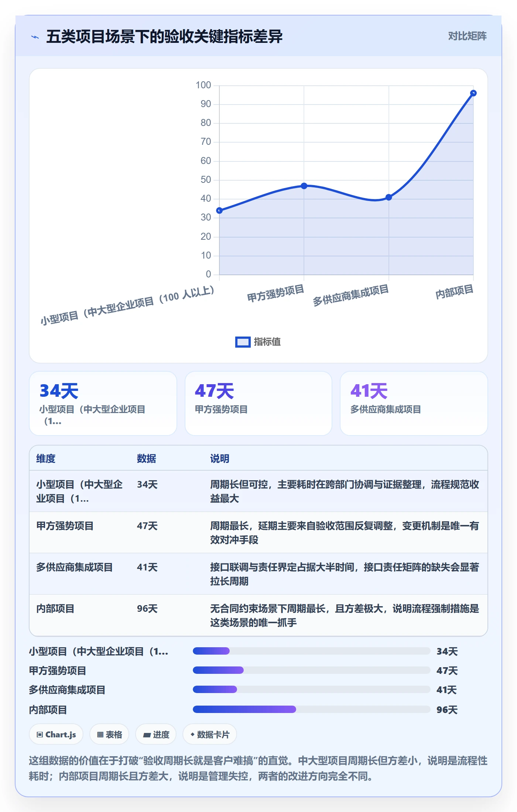This screenshot has height=812, width=517.
Task: Click the 47天 value in the table
Action: click(x=147, y=526)
